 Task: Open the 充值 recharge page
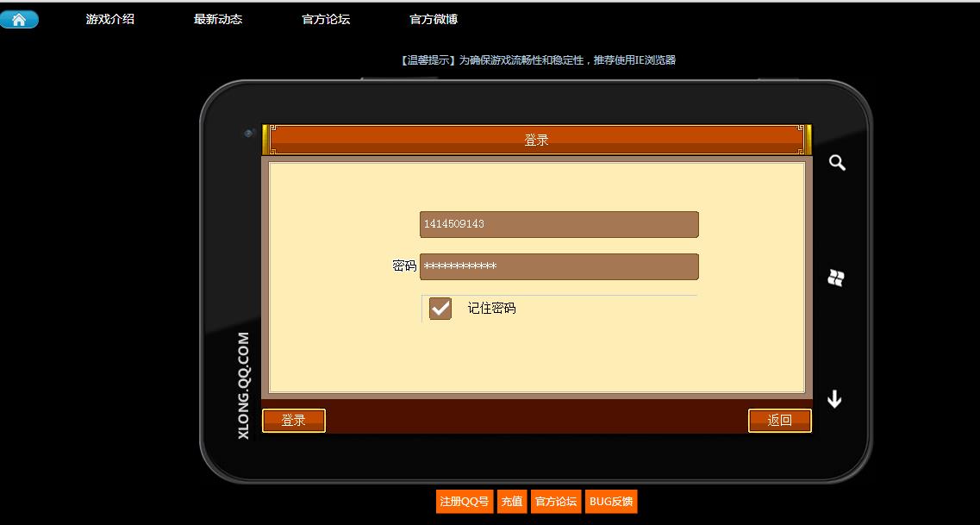[511, 501]
